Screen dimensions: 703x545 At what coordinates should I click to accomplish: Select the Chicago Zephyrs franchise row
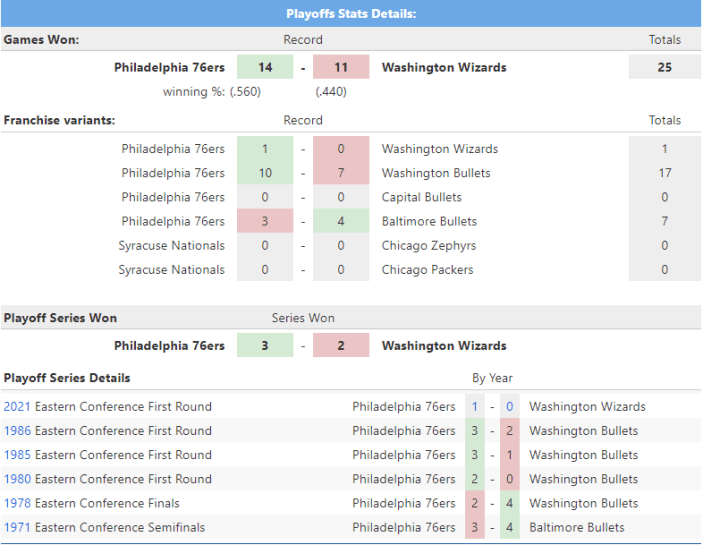point(428,245)
